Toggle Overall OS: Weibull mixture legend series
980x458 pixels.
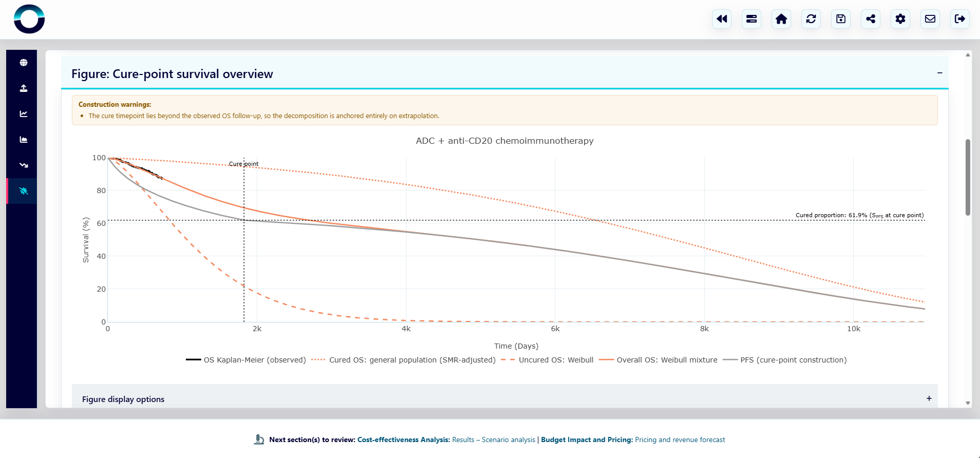[658, 360]
